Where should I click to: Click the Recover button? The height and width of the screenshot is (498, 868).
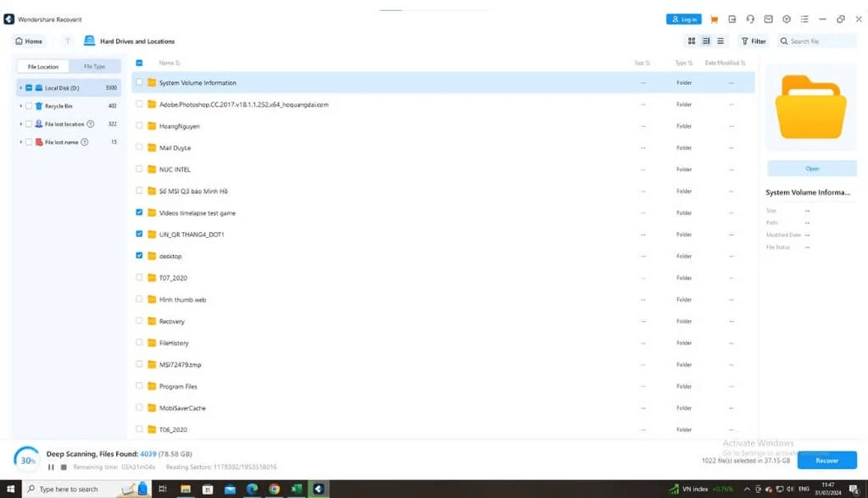827,461
